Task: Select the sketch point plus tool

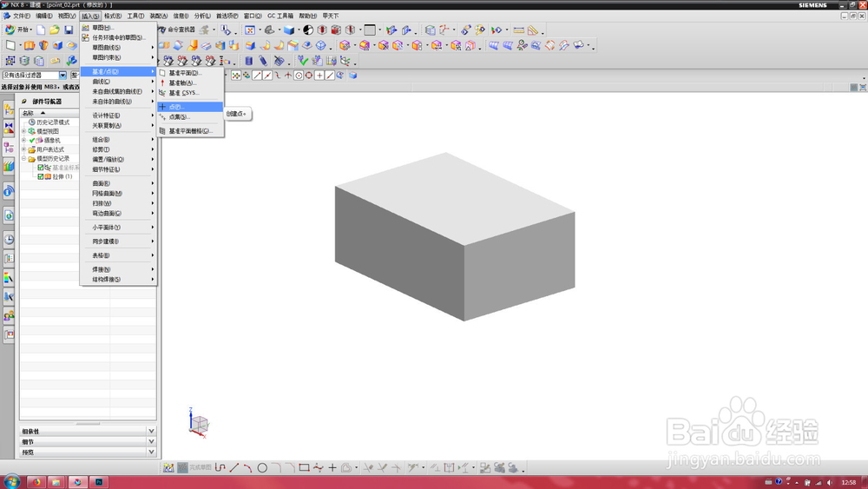Action: [x=332, y=468]
